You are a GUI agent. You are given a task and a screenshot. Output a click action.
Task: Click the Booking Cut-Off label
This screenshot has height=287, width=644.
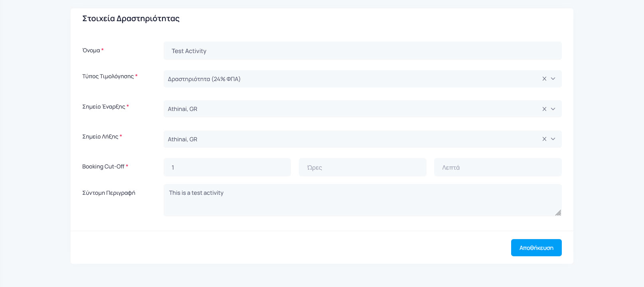pyautogui.click(x=103, y=167)
